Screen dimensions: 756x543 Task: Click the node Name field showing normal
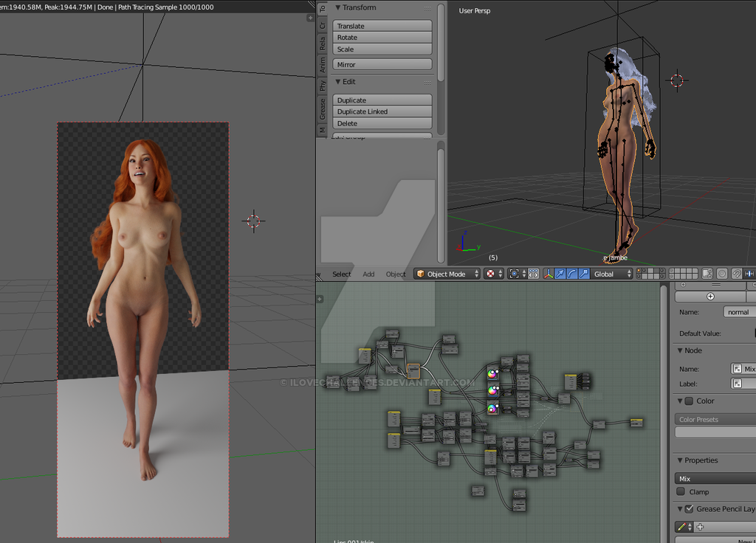[x=738, y=312]
